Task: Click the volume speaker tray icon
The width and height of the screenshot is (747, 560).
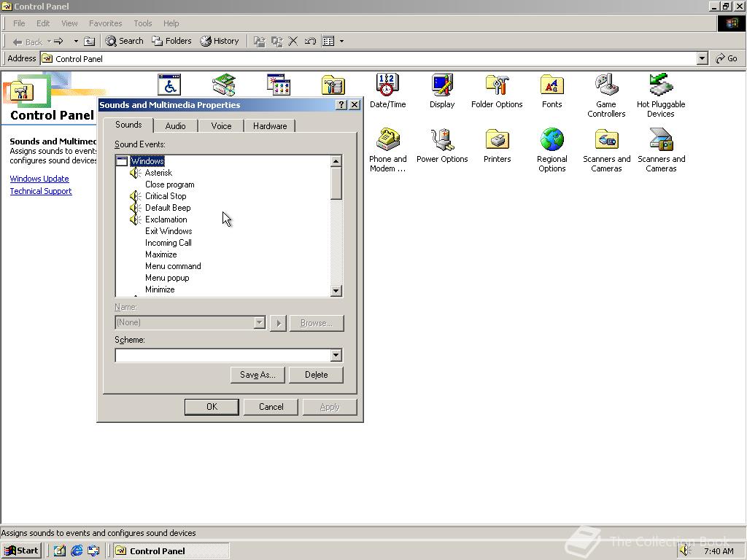Action: [684, 551]
